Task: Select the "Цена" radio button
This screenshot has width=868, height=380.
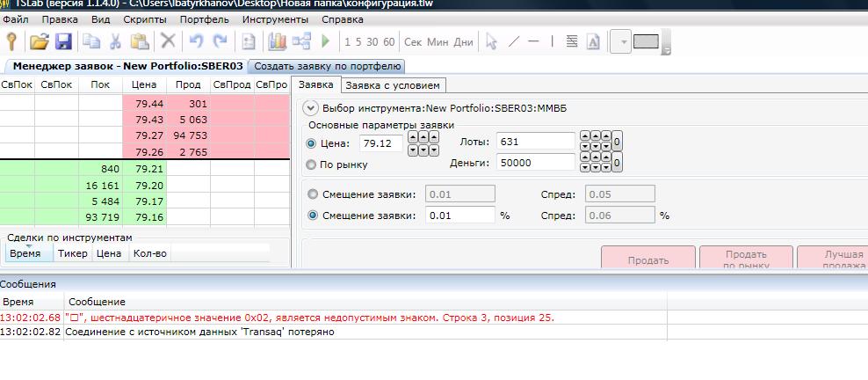Action: [x=311, y=143]
